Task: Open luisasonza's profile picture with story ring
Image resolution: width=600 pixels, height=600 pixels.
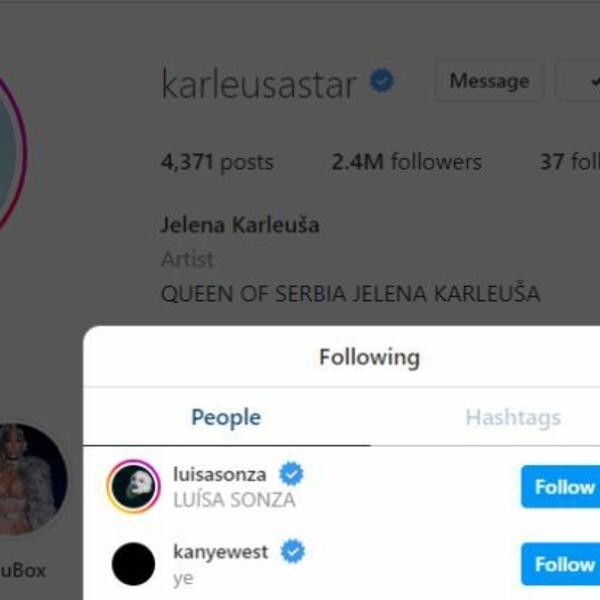Action: pos(134,486)
